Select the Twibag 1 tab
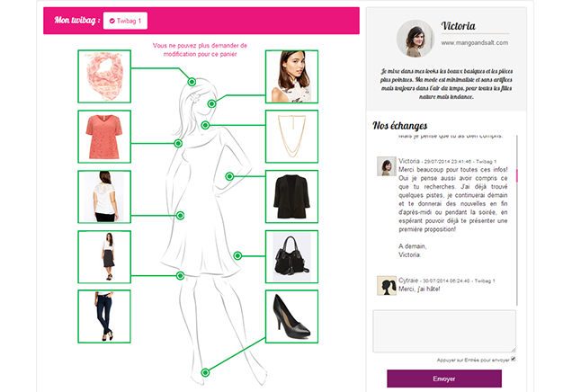This screenshot has height=392, width=563. point(125,21)
